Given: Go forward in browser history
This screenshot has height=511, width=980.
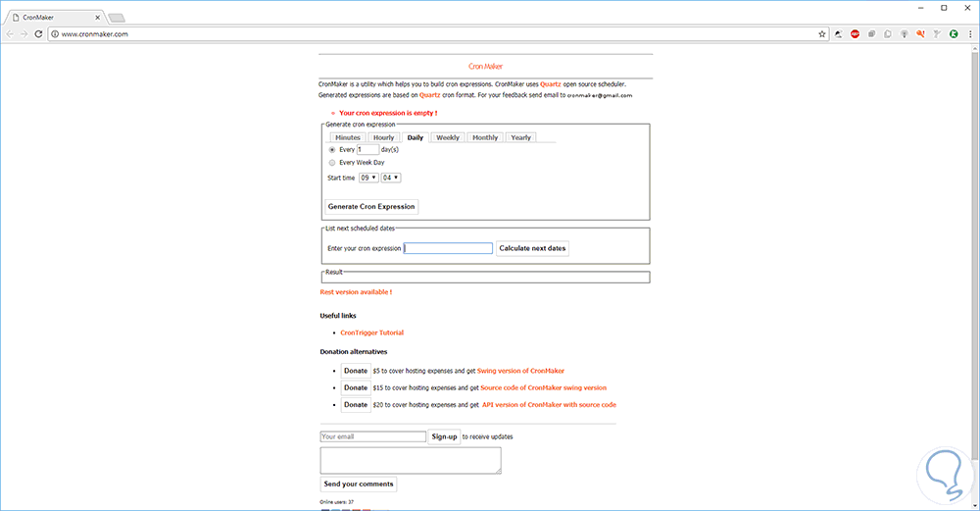Looking at the screenshot, I should [24, 33].
